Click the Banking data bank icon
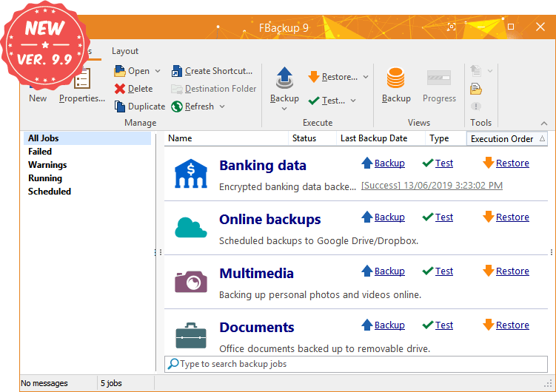 tap(190, 173)
